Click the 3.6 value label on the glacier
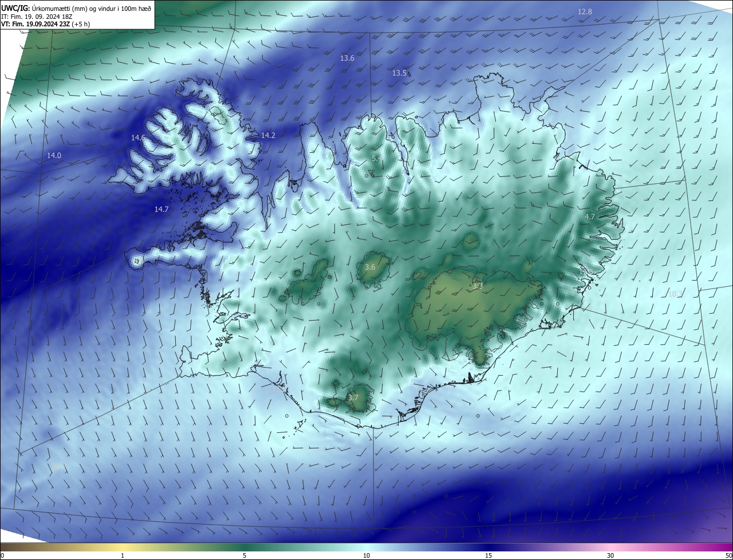Screen dimensions: 733x560 tap(370, 267)
